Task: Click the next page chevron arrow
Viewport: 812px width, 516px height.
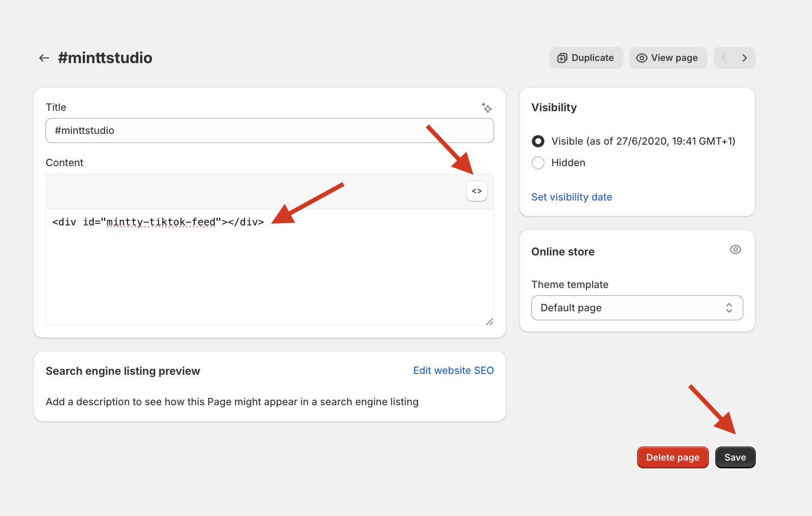Action: point(745,58)
